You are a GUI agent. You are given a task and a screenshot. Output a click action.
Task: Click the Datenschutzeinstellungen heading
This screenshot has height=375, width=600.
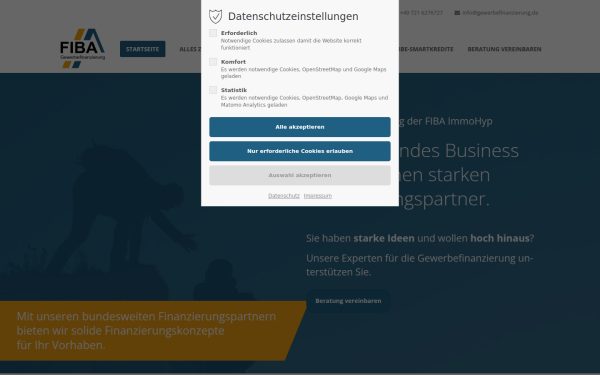pyautogui.click(x=293, y=16)
